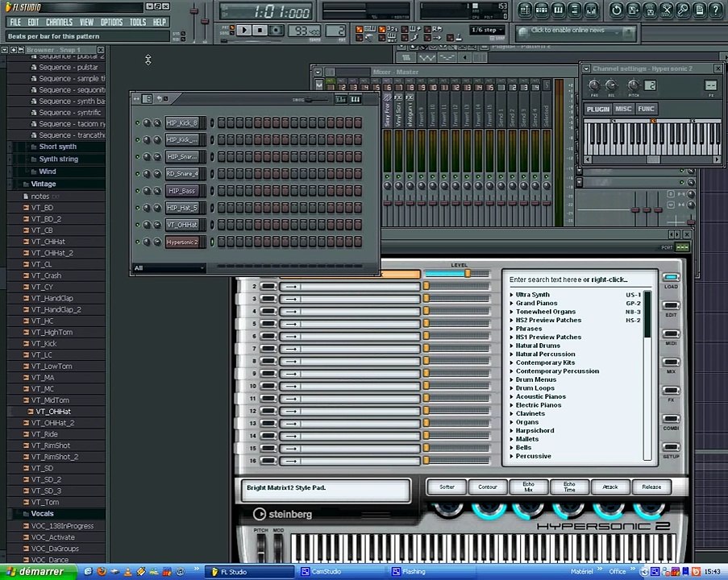Mute the RD_Snare_4 channel LED
Screen dimensions: 728x580
click(137, 174)
